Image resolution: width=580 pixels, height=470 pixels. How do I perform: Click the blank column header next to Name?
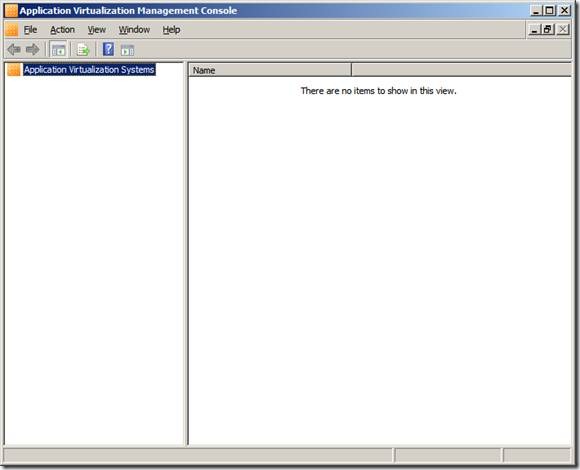[462, 70]
